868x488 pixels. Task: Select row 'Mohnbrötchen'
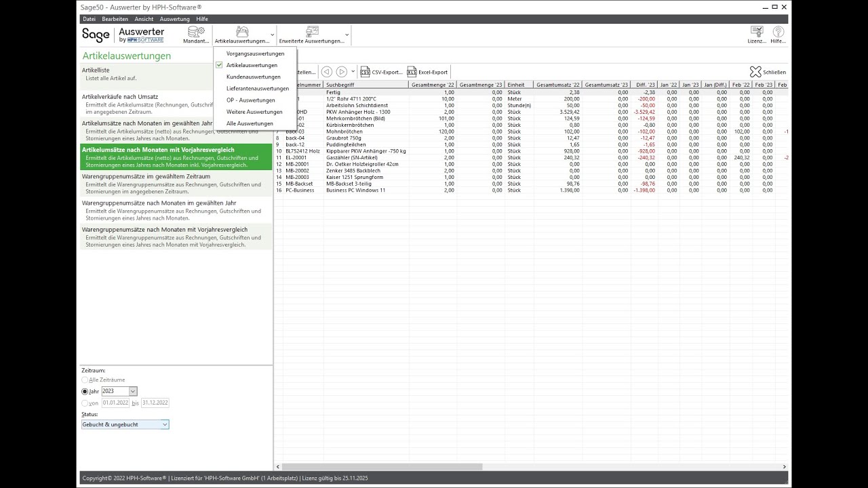tap(531, 131)
